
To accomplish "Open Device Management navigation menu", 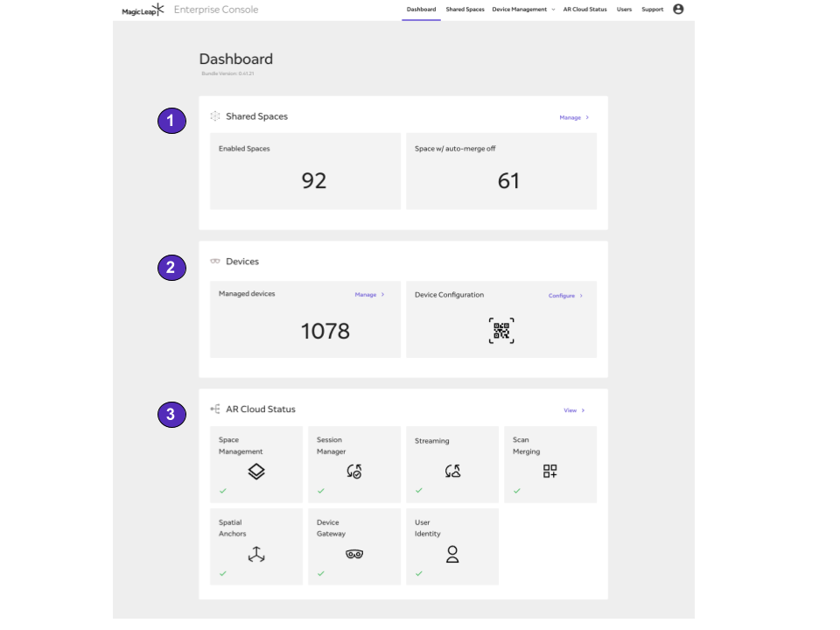I will coord(520,10).
